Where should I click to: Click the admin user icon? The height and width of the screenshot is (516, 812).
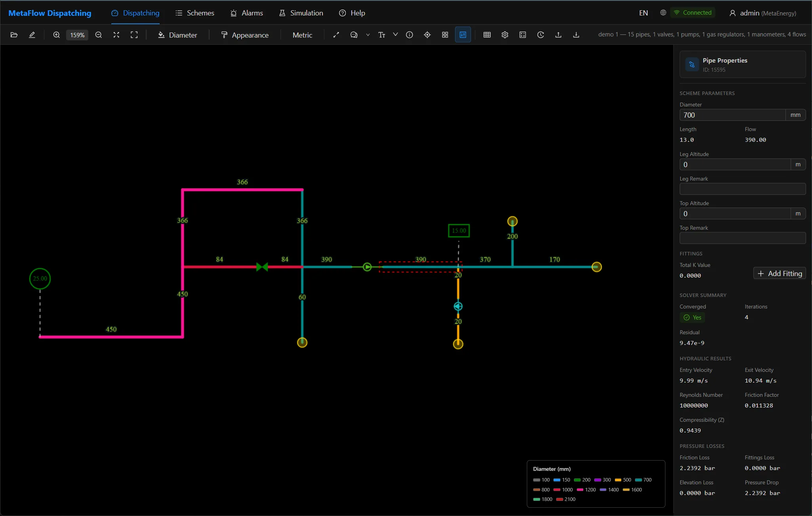733,13
